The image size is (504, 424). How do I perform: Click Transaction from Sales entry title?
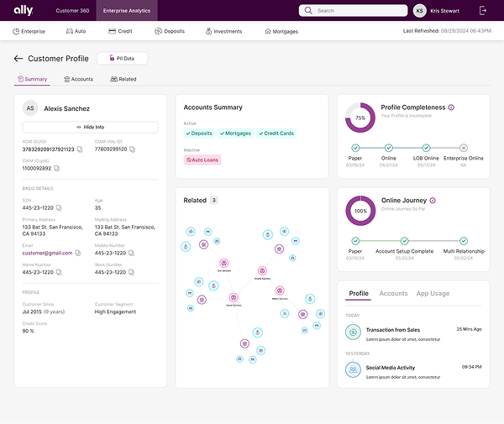coord(393,330)
